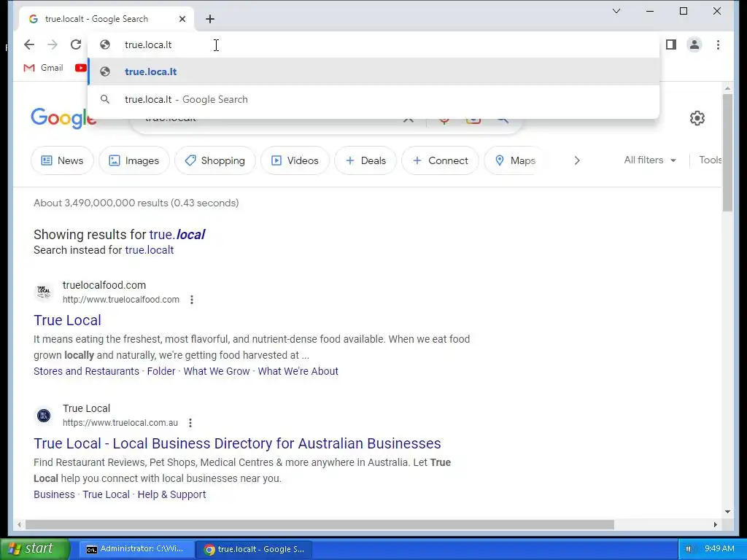Viewport: 747px width, 560px height.
Task: Add Deals to the search
Action: coord(365,160)
